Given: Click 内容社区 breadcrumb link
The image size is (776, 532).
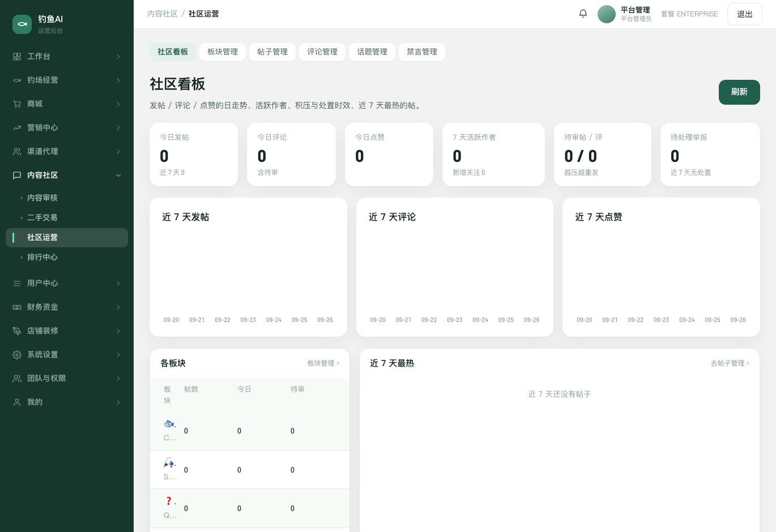Looking at the screenshot, I should tap(163, 14).
